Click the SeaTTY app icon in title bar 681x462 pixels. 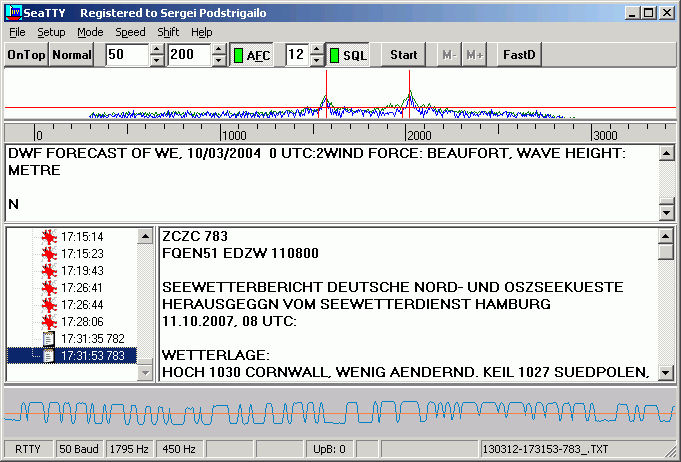click(x=12, y=13)
